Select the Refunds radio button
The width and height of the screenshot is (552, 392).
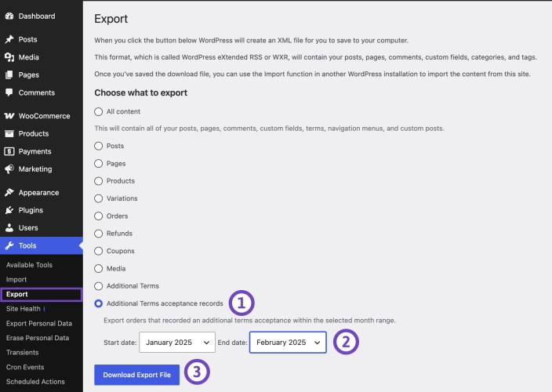coord(99,234)
